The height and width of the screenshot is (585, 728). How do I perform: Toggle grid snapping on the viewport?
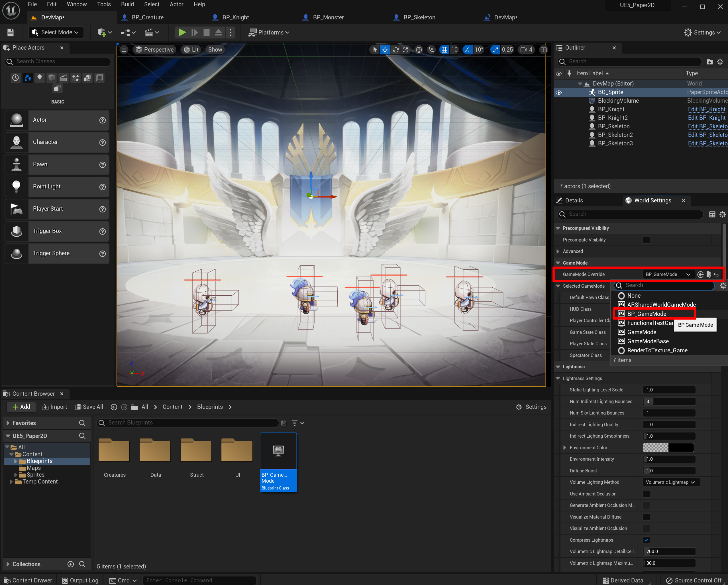pyautogui.click(x=444, y=50)
